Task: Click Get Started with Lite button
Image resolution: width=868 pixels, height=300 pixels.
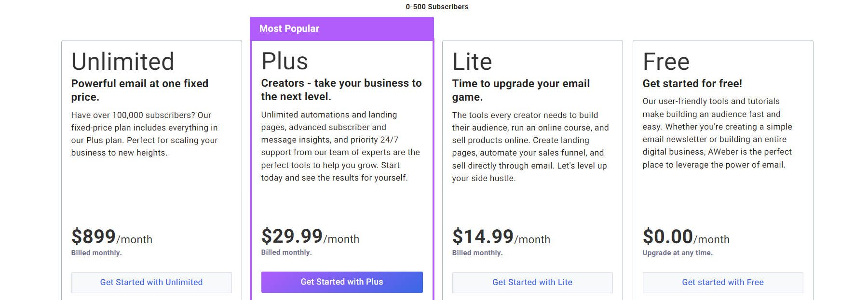Action: tap(532, 282)
